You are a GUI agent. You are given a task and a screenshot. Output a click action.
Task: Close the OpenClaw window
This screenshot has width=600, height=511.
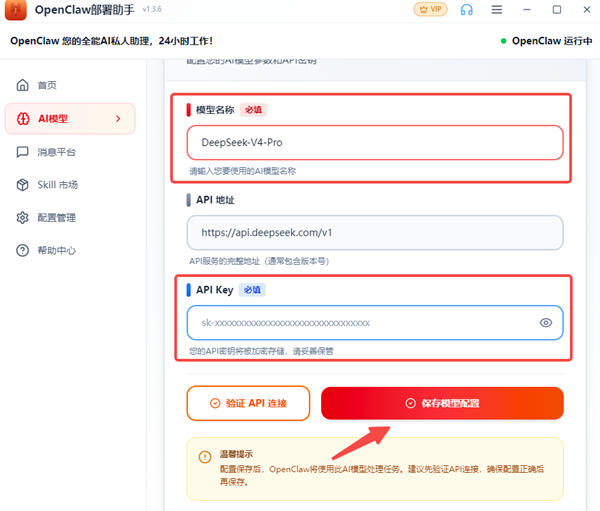coord(587,10)
